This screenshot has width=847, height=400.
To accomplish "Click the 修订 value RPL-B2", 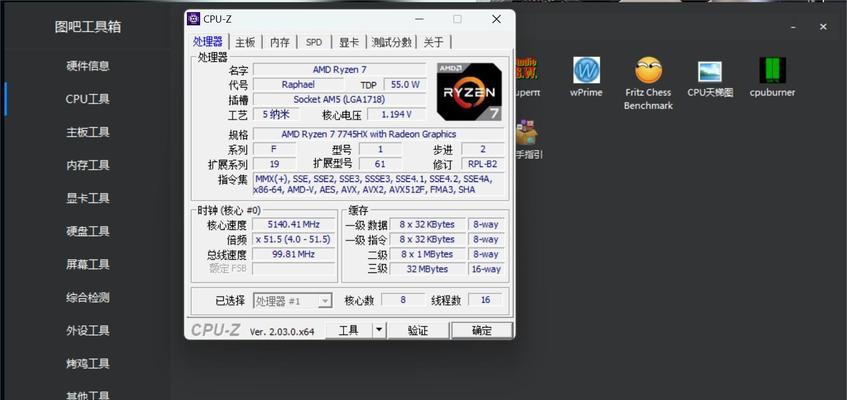I will pos(483,164).
